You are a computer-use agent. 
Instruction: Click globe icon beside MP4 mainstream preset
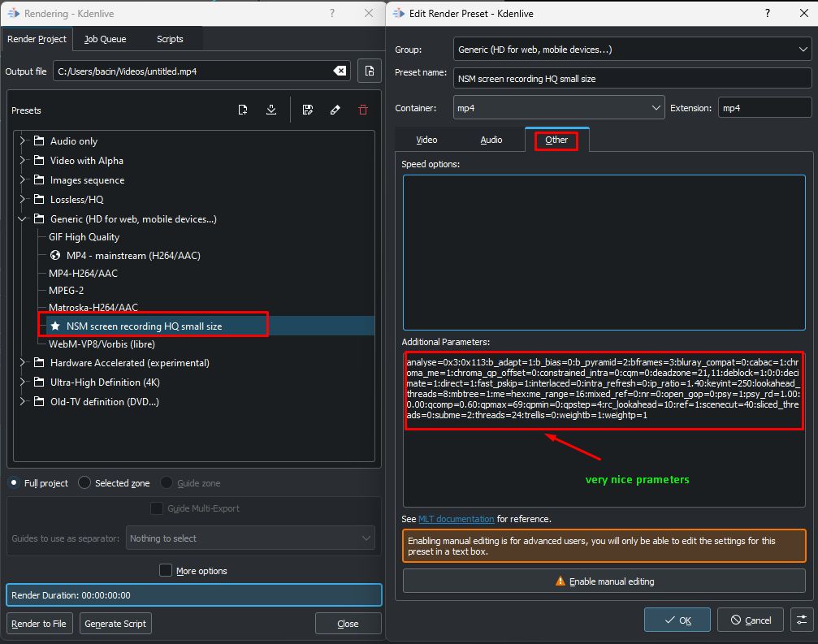click(55, 256)
